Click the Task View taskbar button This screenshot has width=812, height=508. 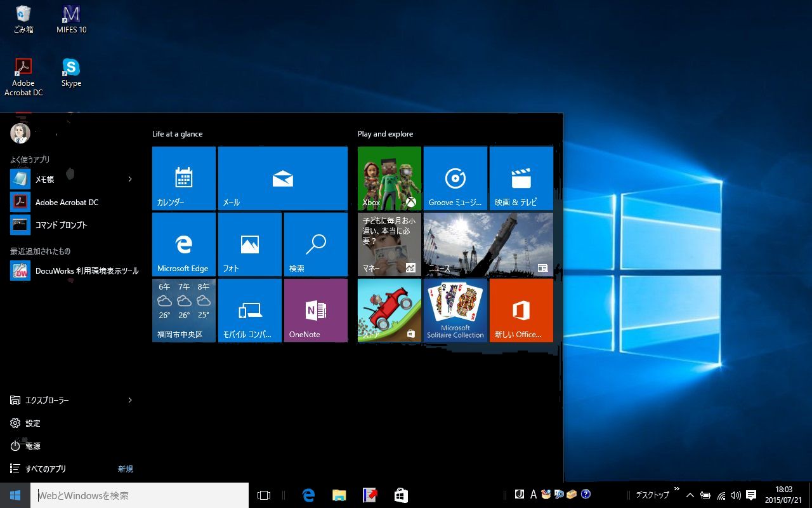(x=264, y=495)
